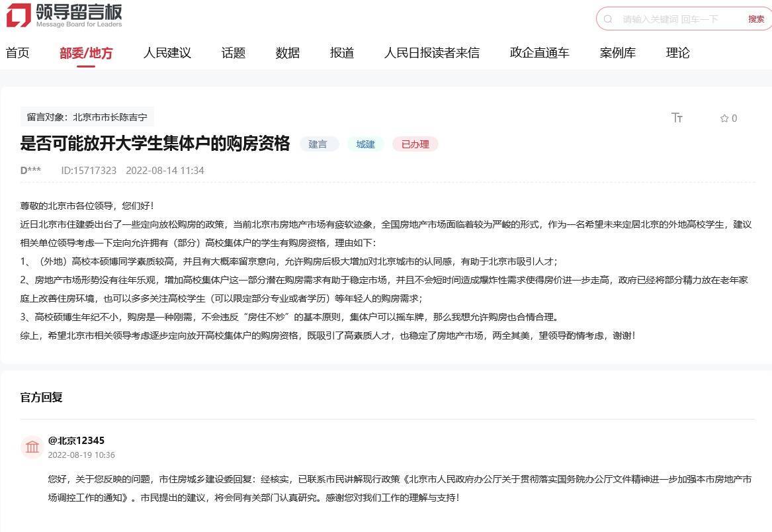Select the 城建 category tag

[x=366, y=144]
